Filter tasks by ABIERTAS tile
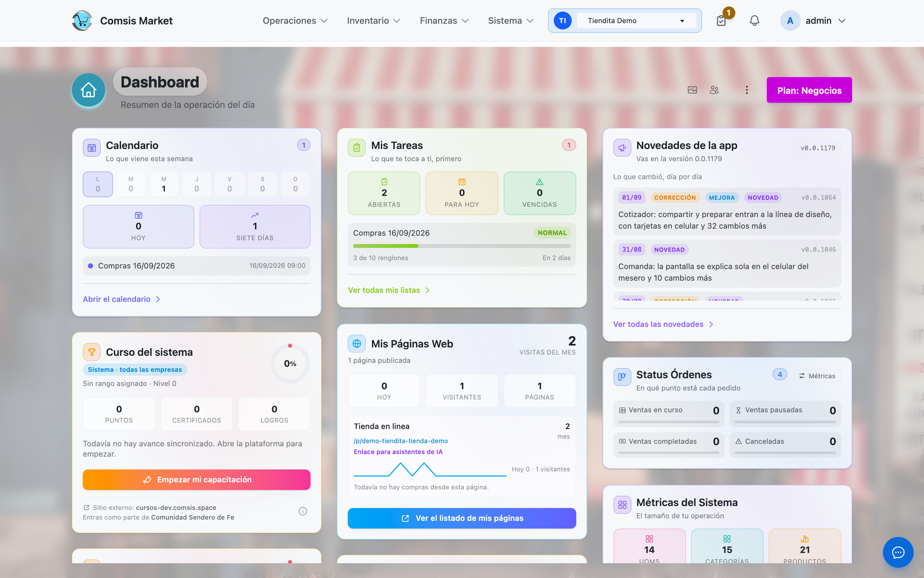Viewport: 924px width, 578px height. [x=384, y=193]
